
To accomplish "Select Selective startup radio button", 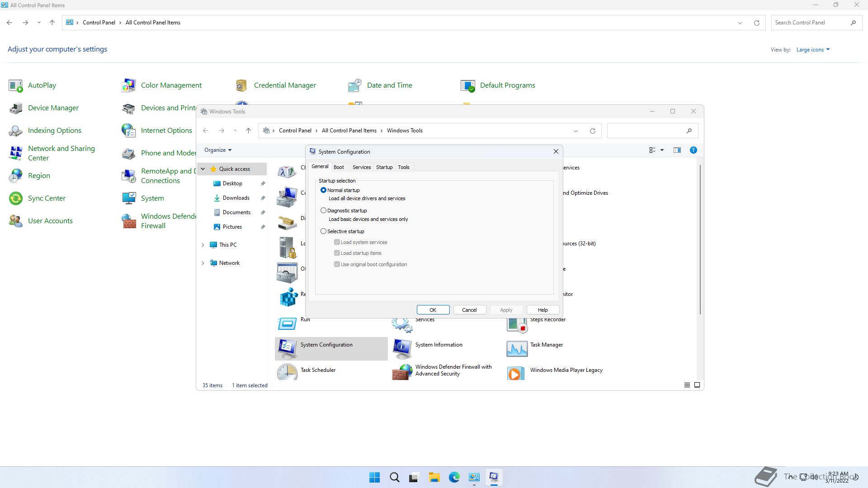I will tap(323, 231).
